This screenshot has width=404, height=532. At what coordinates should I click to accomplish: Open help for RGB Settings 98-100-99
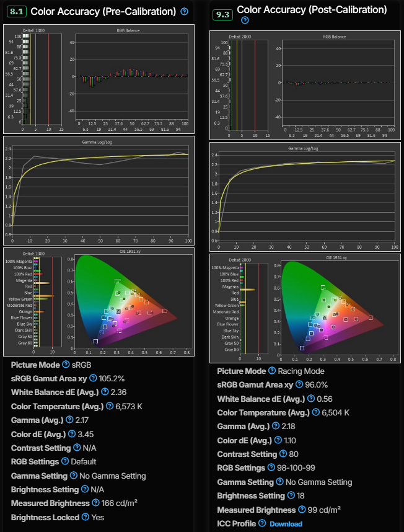pyautogui.click(x=271, y=468)
